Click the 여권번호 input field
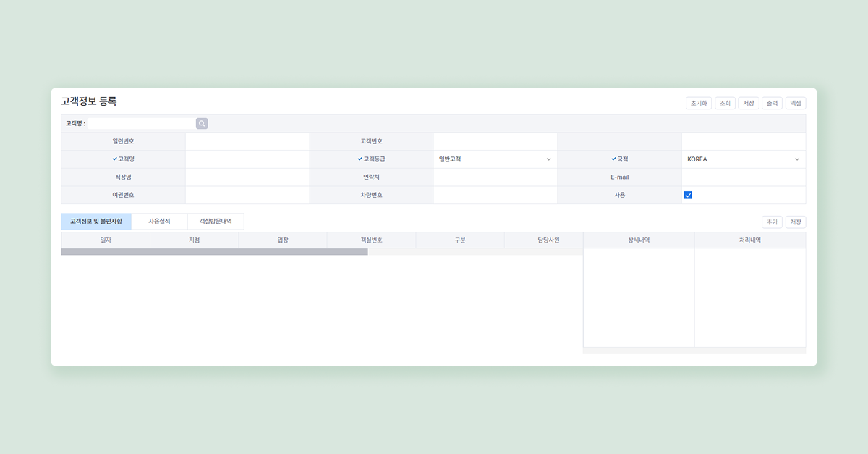 tap(247, 195)
